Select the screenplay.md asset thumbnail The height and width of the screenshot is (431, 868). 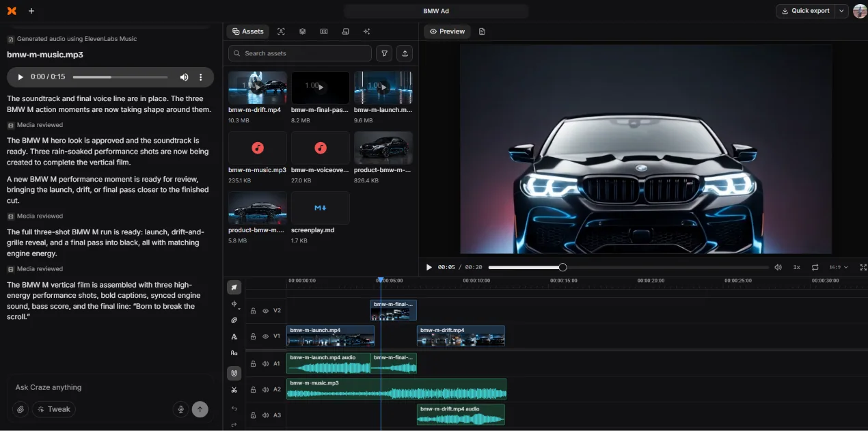321,208
